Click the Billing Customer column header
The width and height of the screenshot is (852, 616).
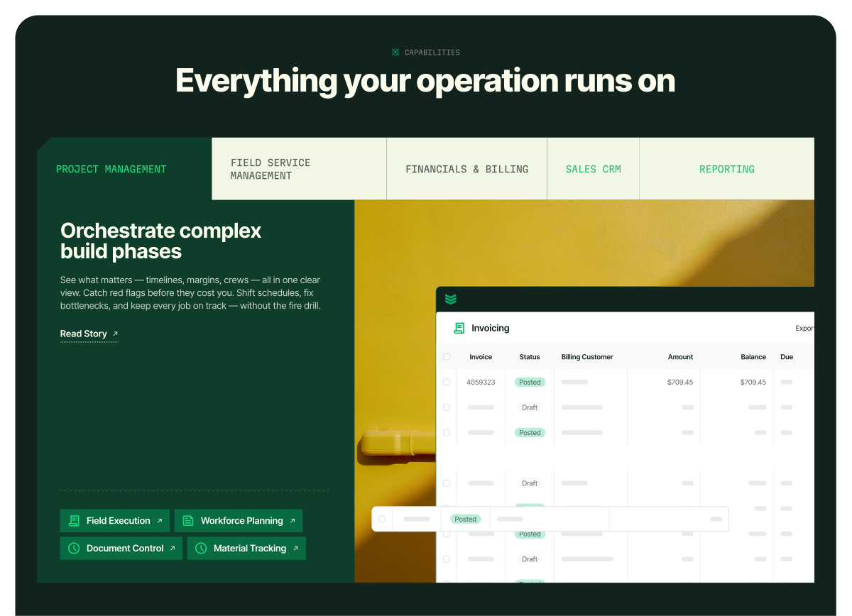tap(587, 357)
